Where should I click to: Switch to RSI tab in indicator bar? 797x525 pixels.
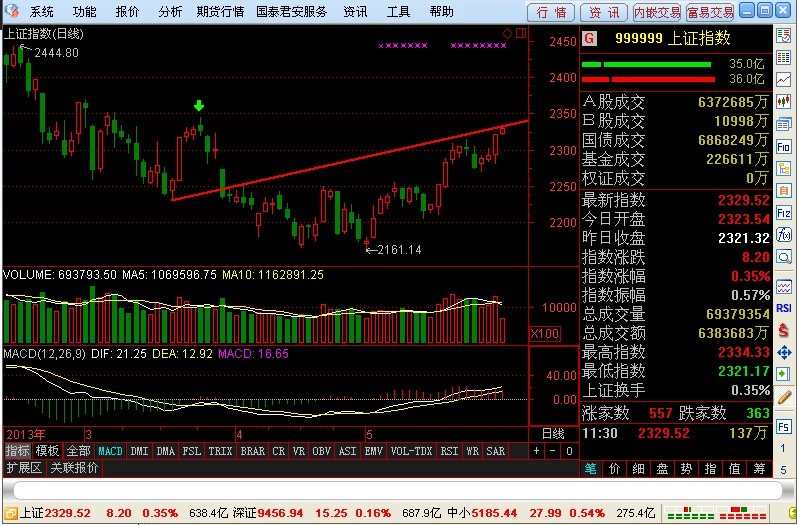point(449,451)
